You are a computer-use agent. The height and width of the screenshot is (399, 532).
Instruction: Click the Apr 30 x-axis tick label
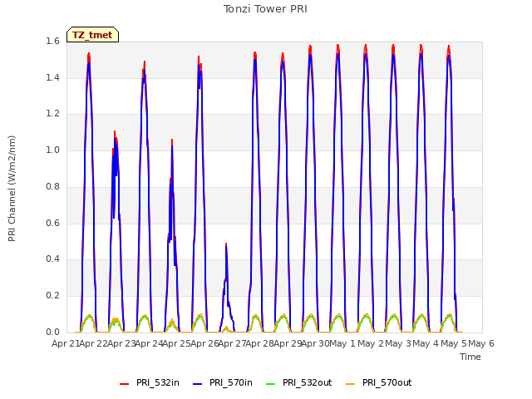316,343
